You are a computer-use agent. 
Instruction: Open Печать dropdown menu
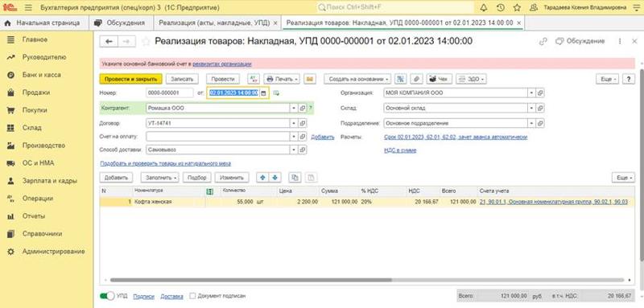point(282,79)
